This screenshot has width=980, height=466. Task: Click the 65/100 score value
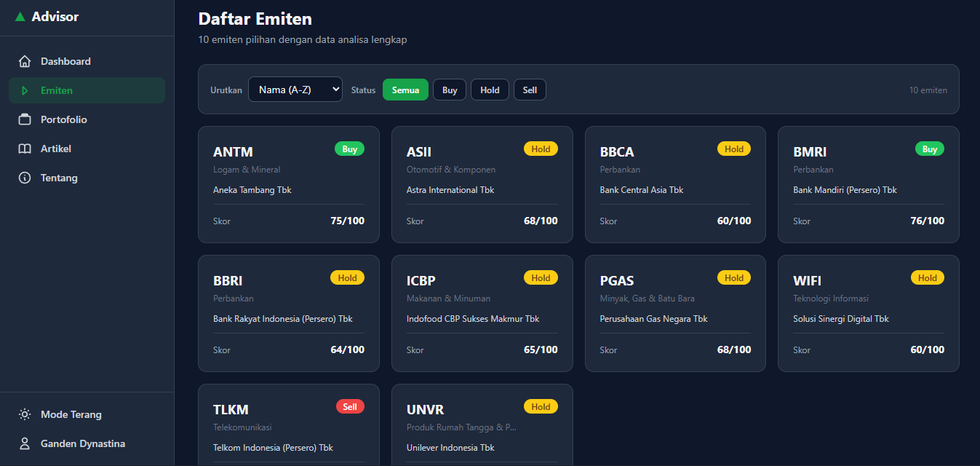(541, 349)
